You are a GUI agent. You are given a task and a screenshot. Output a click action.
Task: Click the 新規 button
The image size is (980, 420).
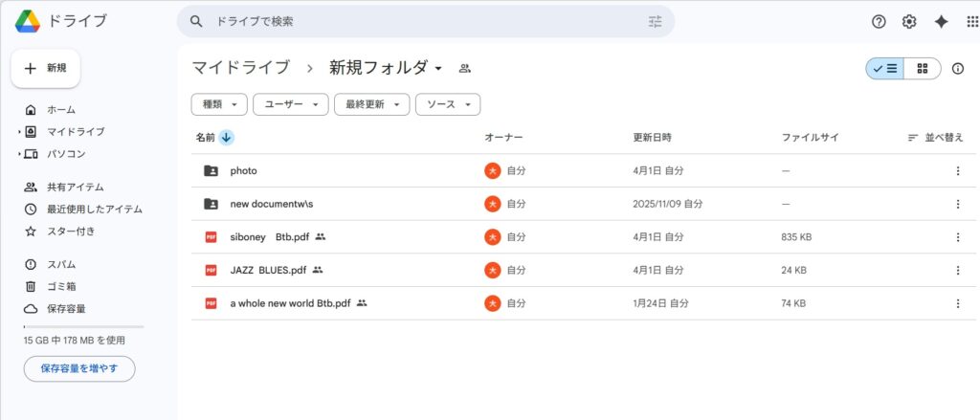coord(45,68)
